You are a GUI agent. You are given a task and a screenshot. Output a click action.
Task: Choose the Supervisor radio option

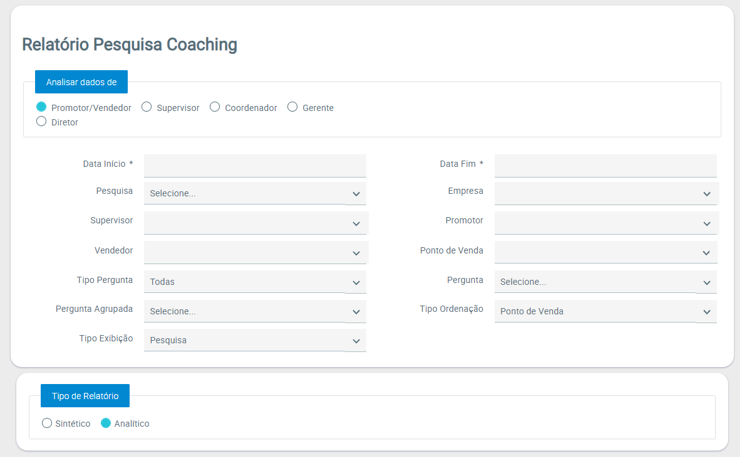click(x=147, y=107)
